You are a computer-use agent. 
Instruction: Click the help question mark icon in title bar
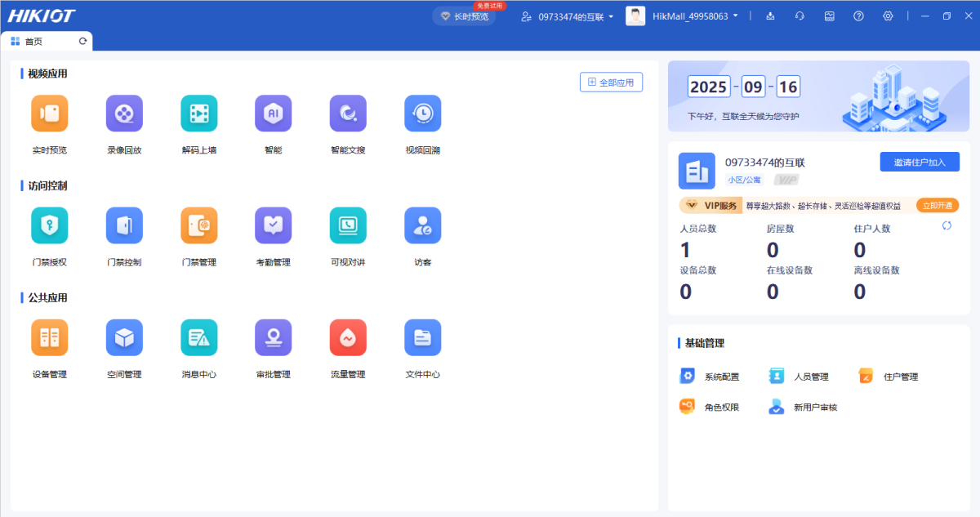(857, 16)
